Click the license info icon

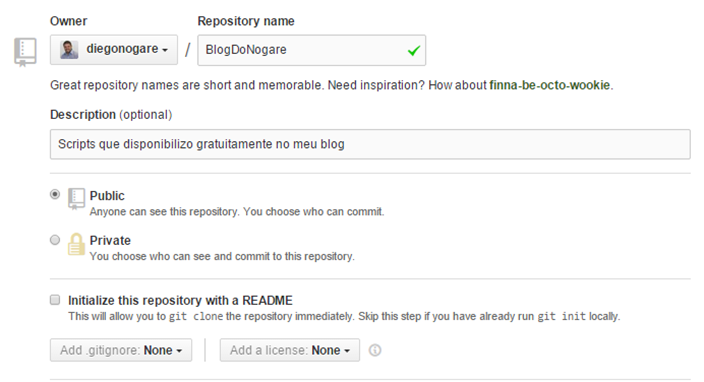375,350
